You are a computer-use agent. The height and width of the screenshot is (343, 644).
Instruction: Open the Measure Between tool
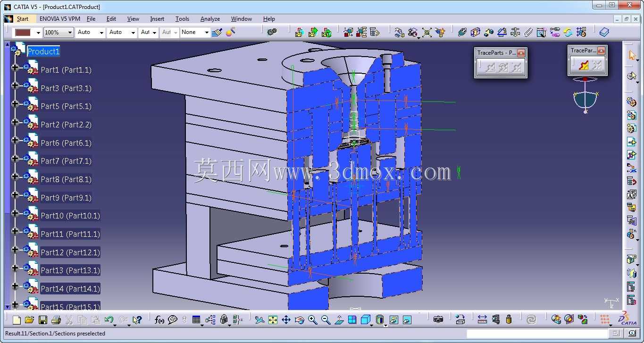(482, 320)
